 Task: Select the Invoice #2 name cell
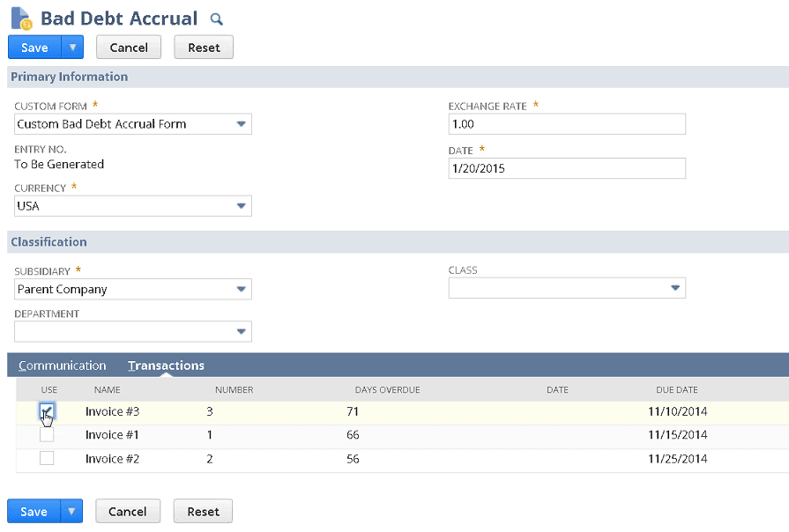pos(112,459)
